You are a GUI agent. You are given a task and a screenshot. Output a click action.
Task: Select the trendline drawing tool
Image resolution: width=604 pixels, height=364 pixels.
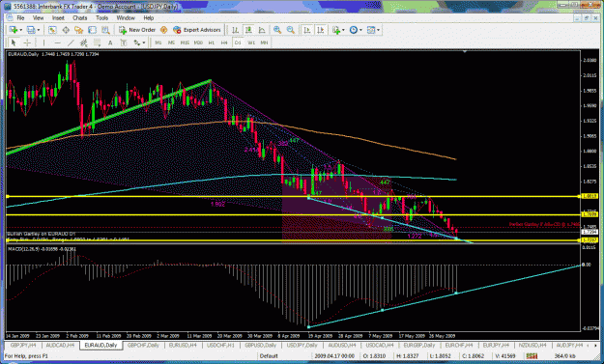[71, 42]
